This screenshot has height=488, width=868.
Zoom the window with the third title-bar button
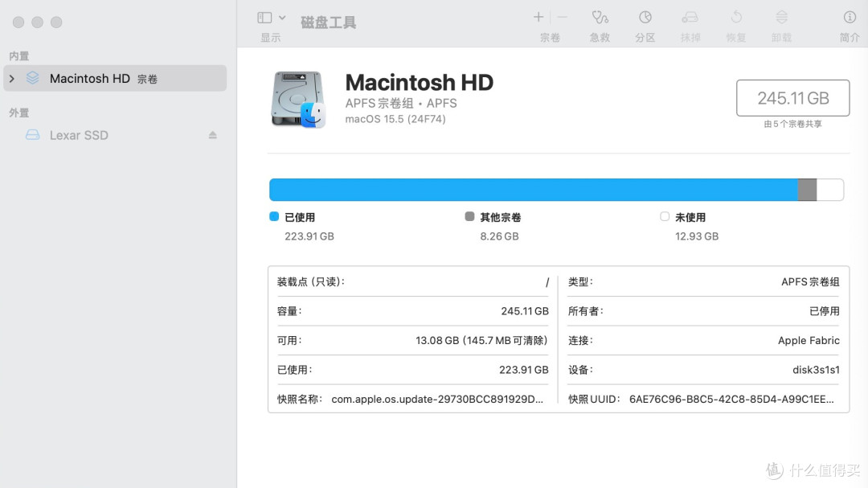(56, 23)
